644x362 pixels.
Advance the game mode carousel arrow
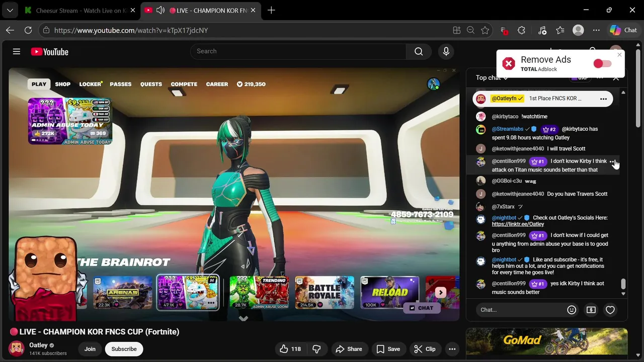(x=441, y=292)
